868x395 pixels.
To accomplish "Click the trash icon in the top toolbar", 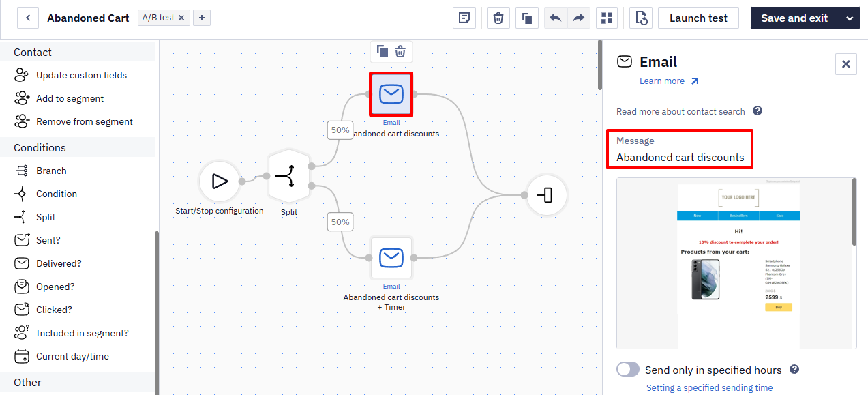I will point(498,18).
